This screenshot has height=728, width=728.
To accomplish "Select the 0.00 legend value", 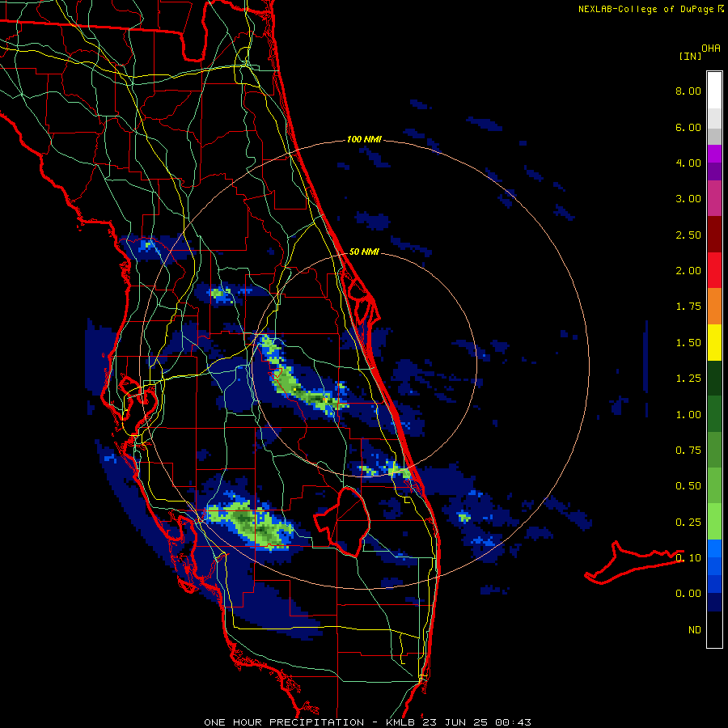I will (688, 594).
